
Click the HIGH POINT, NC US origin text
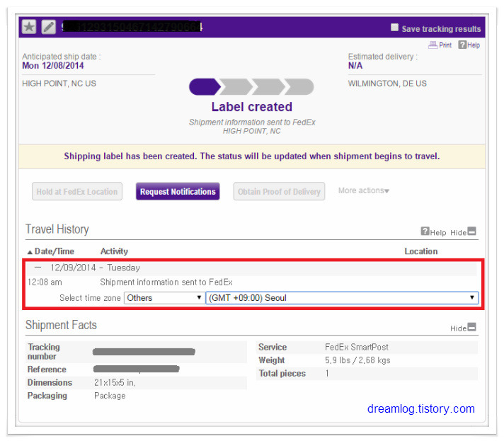coord(59,84)
